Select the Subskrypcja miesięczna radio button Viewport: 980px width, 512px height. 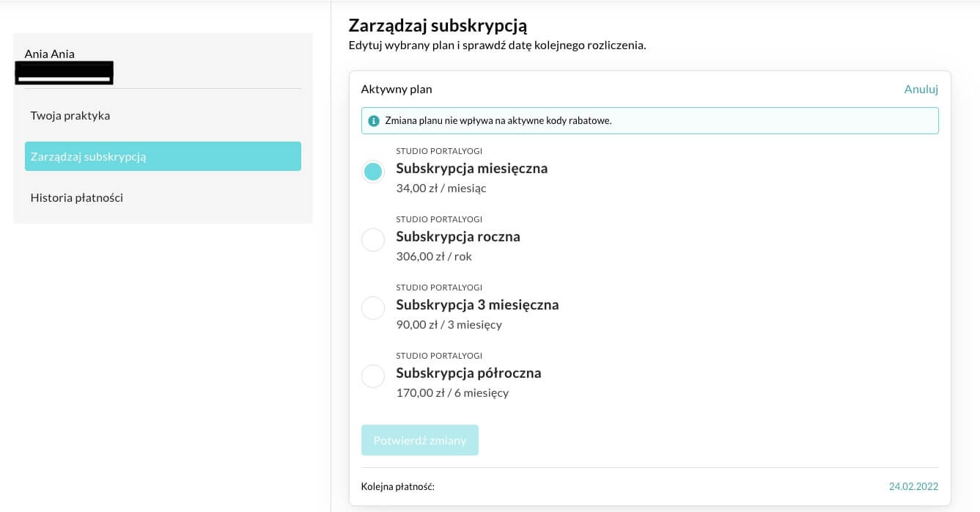click(x=373, y=172)
